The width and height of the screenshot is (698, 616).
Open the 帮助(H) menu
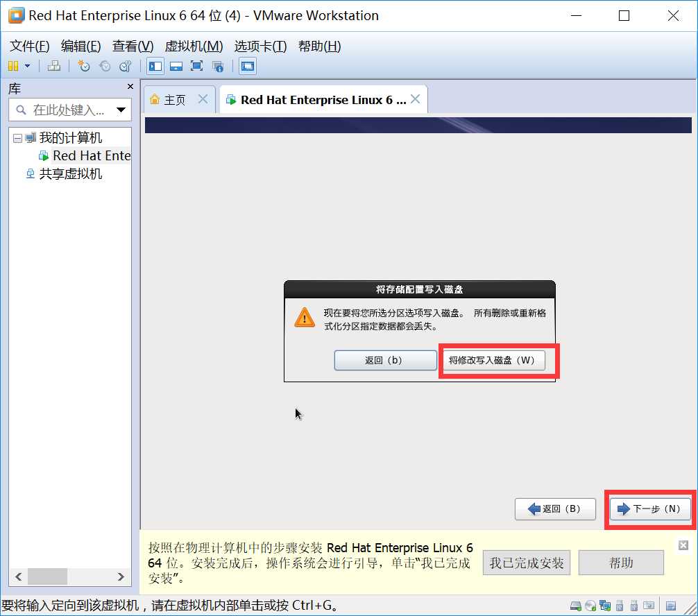pos(319,46)
